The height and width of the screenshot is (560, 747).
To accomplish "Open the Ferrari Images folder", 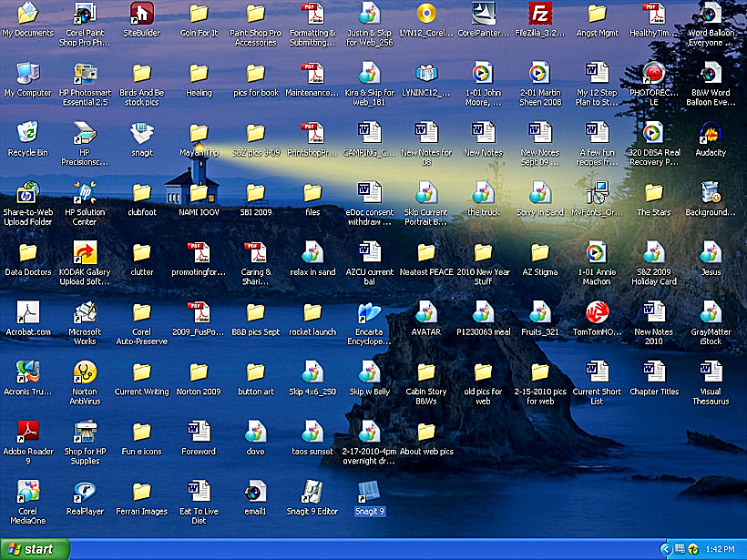I will 141,493.
